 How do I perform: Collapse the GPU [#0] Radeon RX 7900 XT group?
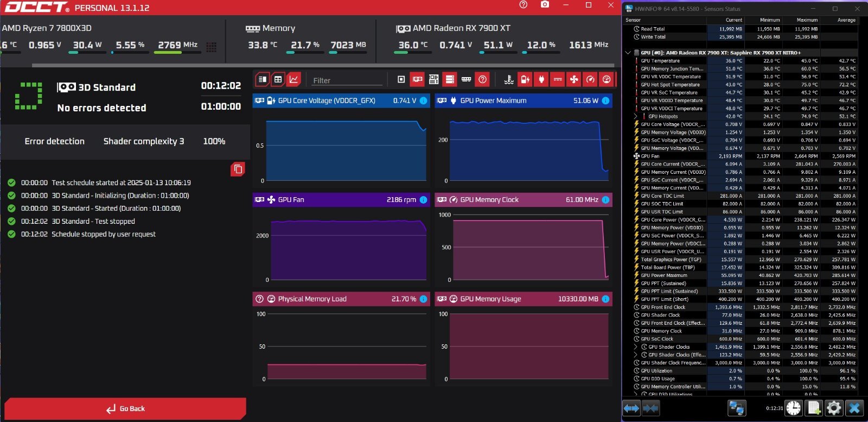click(x=628, y=53)
